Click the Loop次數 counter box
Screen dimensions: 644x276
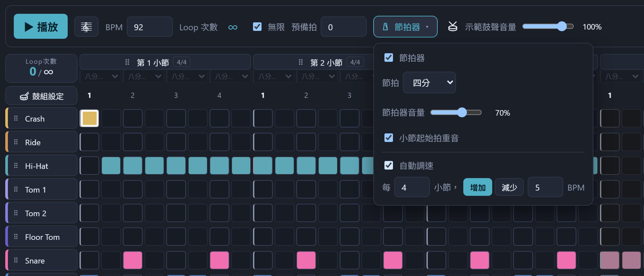pos(41,68)
